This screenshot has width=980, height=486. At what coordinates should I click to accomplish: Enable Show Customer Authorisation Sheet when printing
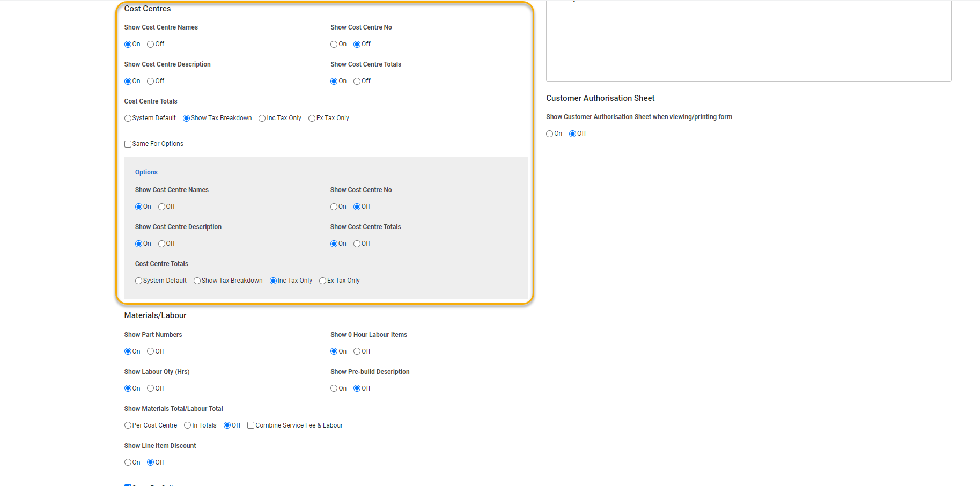pyautogui.click(x=549, y=134)
